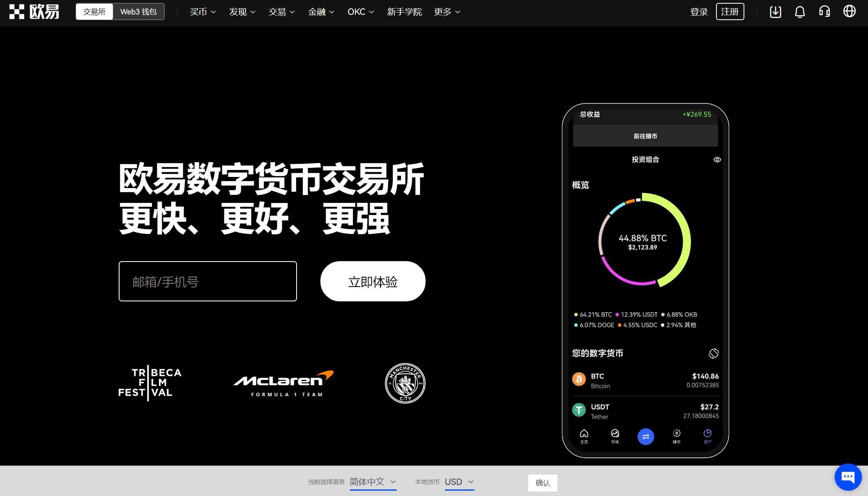Select USD local currency dropdown

coord(460,482)
